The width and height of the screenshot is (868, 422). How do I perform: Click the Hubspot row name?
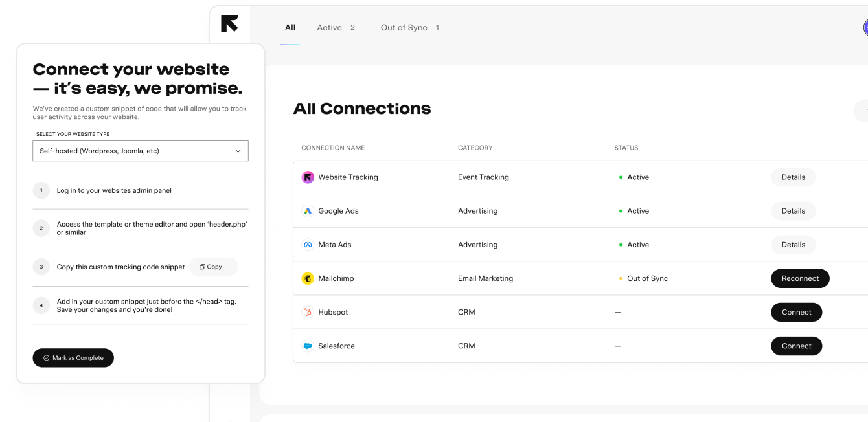point(333,312)
